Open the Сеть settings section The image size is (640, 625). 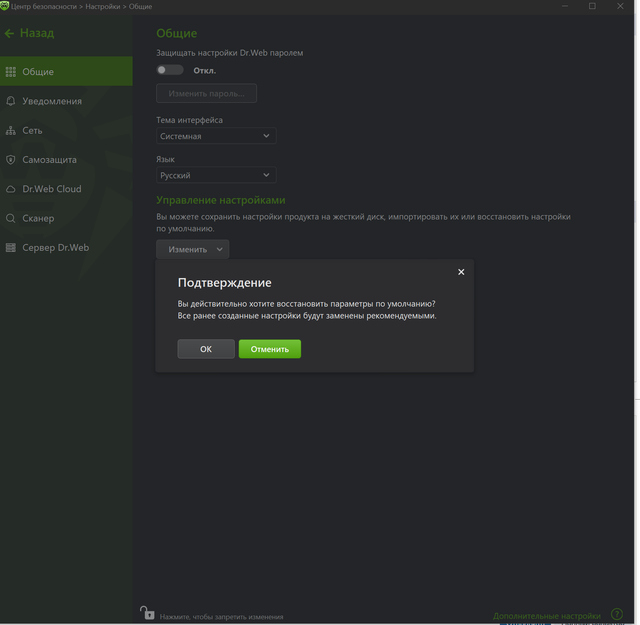66,130
